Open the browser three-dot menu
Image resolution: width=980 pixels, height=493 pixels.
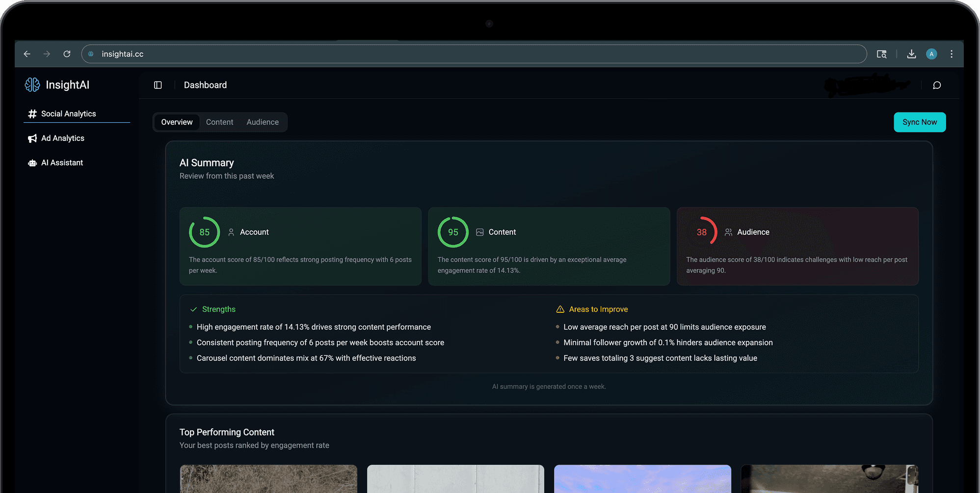[x=952, y=54]
